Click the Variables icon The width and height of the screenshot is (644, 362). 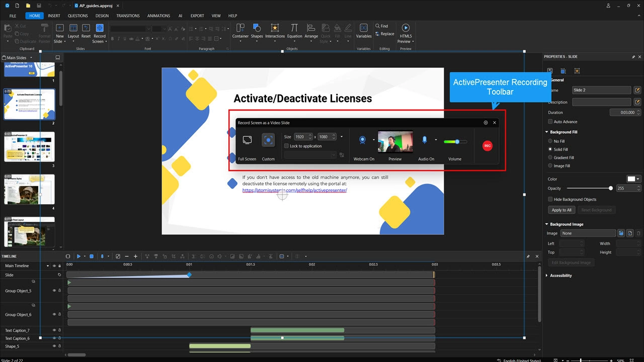pyautogui.click(x=363, y=29)
